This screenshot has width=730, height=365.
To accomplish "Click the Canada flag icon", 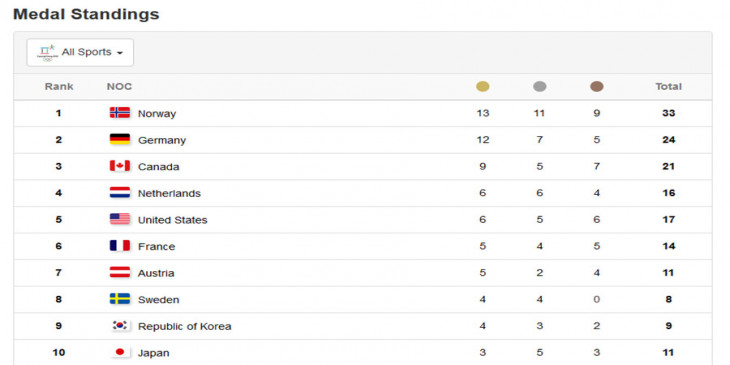I will click(x=120, y=166).
